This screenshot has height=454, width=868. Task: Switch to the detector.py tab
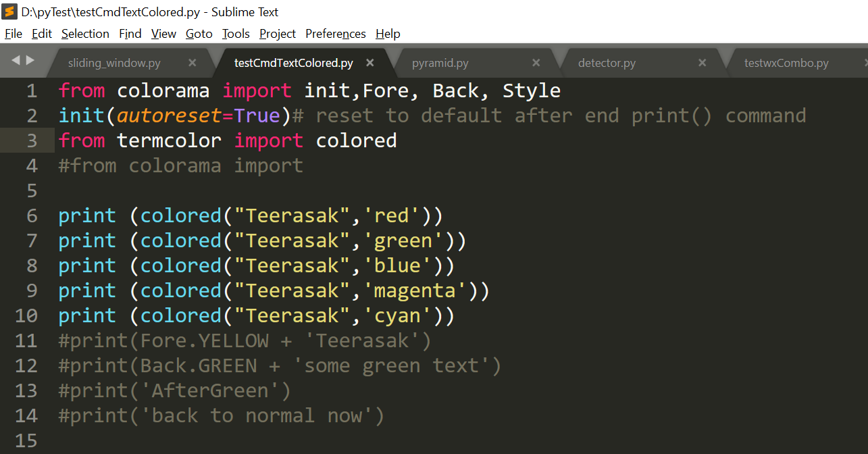[607, 62]
